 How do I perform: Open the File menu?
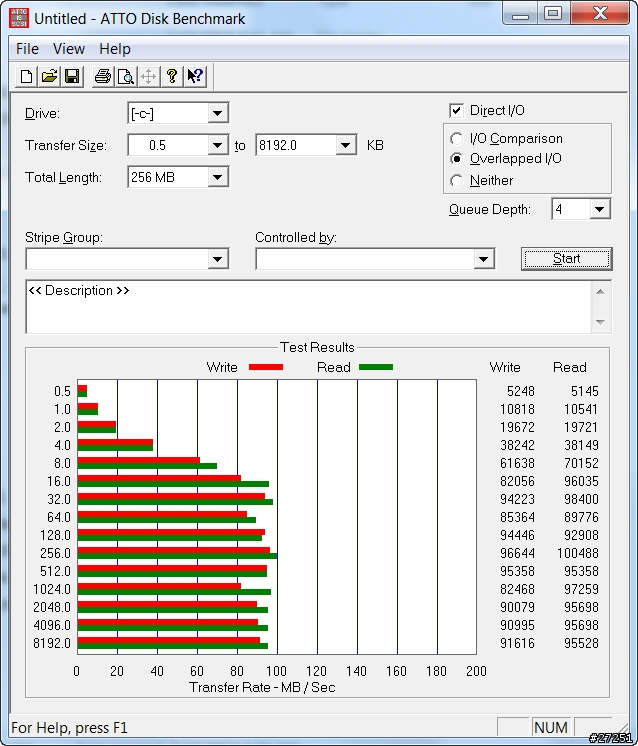point(27,49)
